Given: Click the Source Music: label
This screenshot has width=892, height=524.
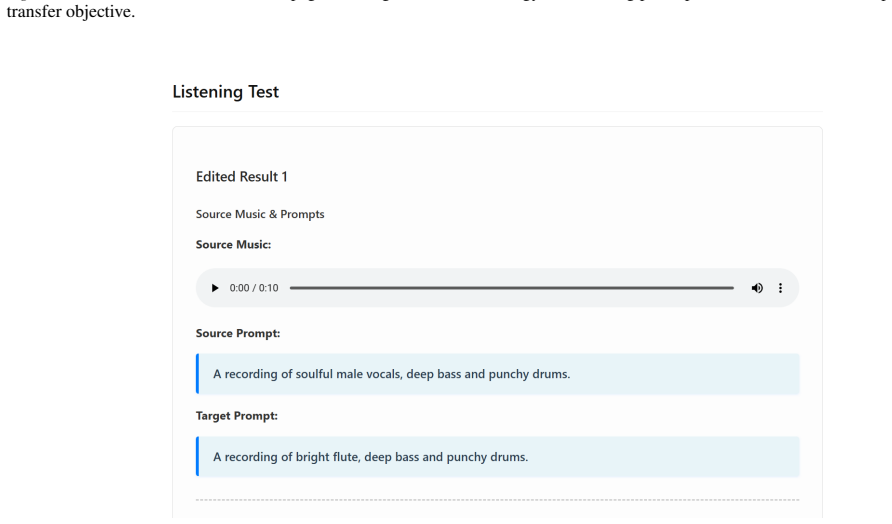Looking at the screenshot, I should tap(233, 245).
